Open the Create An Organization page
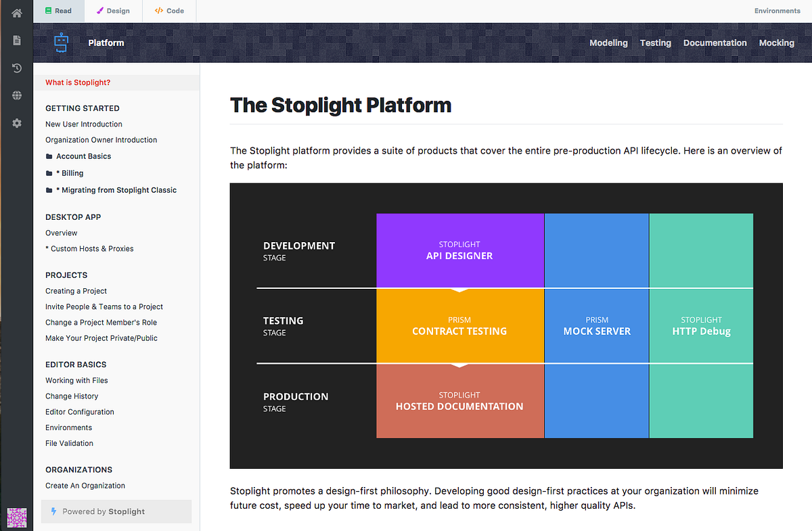Image resolution: width=812 pixels, height=531 pixels. tap(85, 485)
